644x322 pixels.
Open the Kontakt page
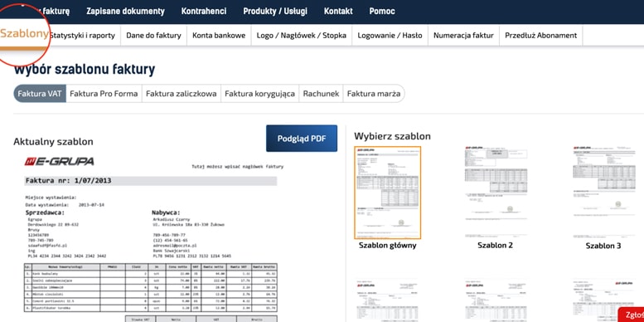(338, 12)
